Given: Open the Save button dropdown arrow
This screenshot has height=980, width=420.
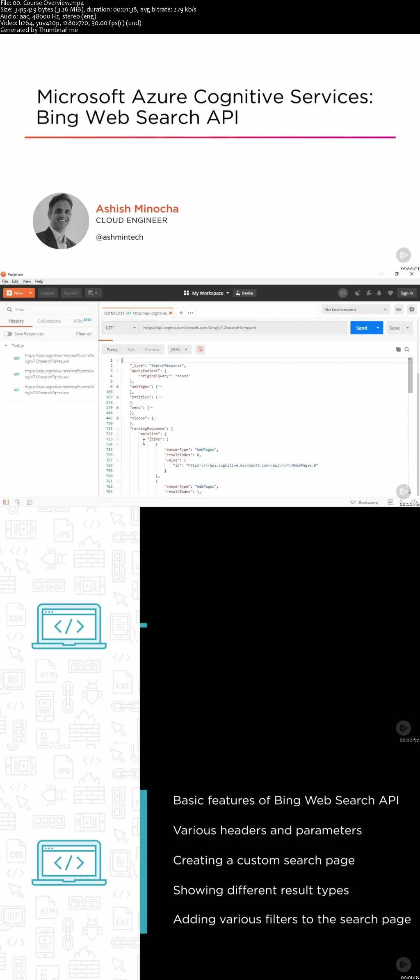Looking at the screenshot, I should click(407, 328).
